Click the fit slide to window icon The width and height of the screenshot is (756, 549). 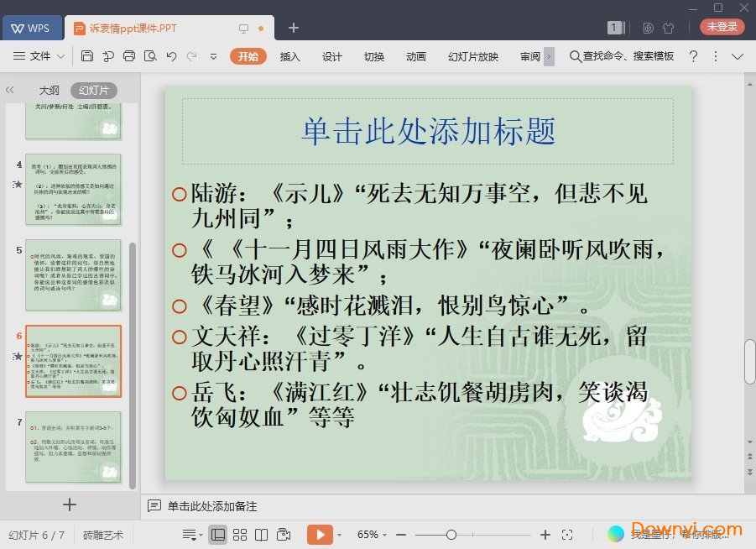tap(567, 535)
